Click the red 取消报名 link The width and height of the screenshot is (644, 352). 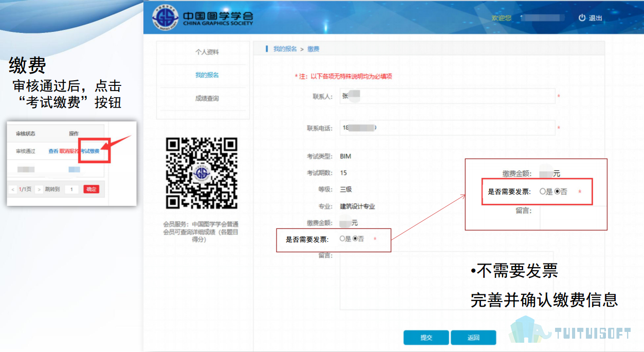pyautogui.click(x=69, y=151)
